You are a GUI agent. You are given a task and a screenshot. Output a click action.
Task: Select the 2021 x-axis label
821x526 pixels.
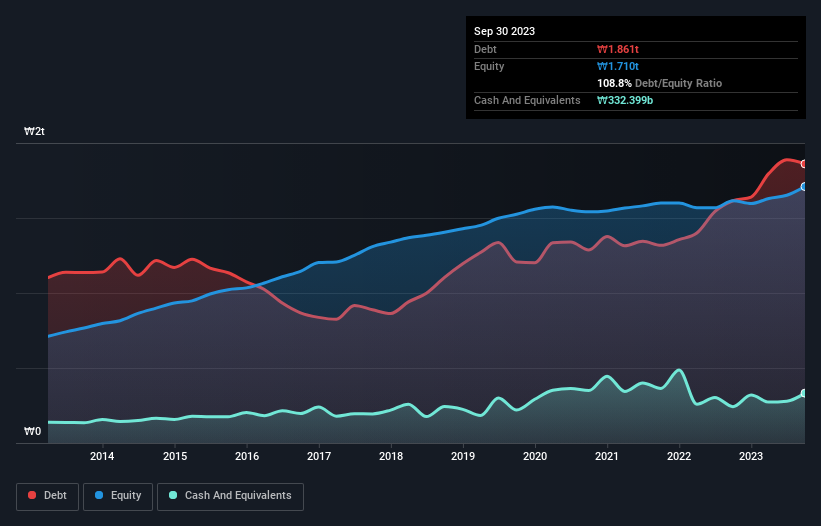[x=607, y=456]
